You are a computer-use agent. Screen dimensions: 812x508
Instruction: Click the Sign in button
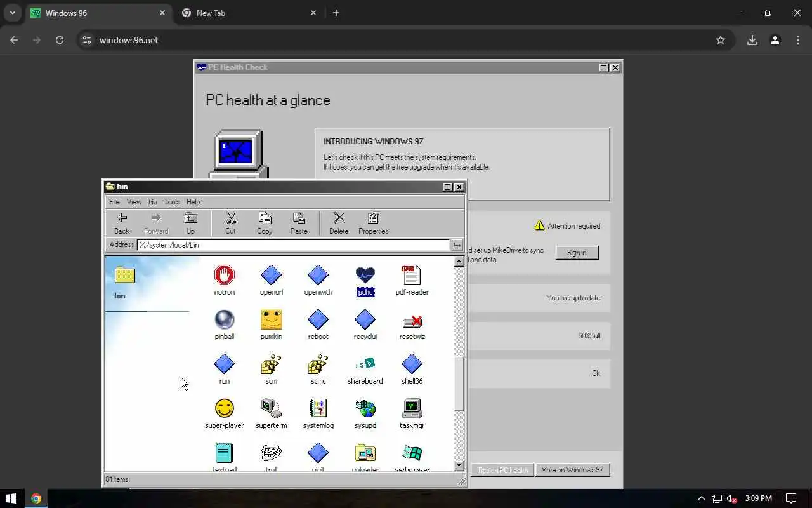pyautogui.click(x=577, y=253)
